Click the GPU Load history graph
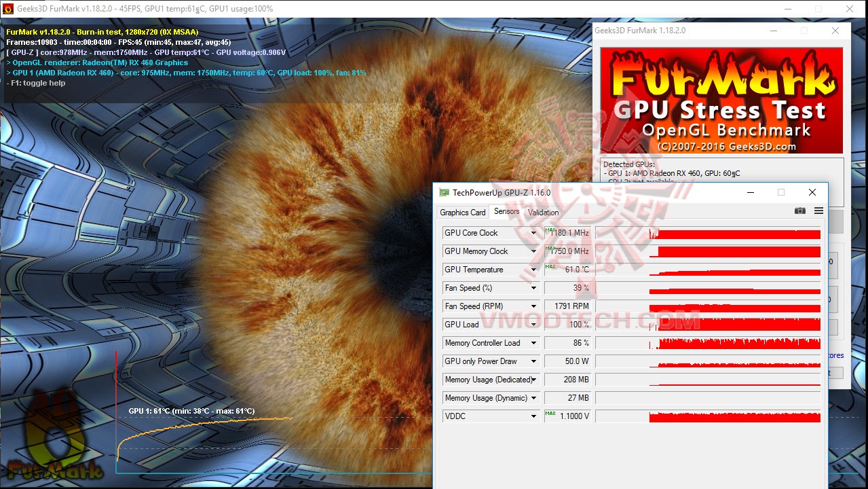The height and width of the screenshot is (489, 868). 708,325
